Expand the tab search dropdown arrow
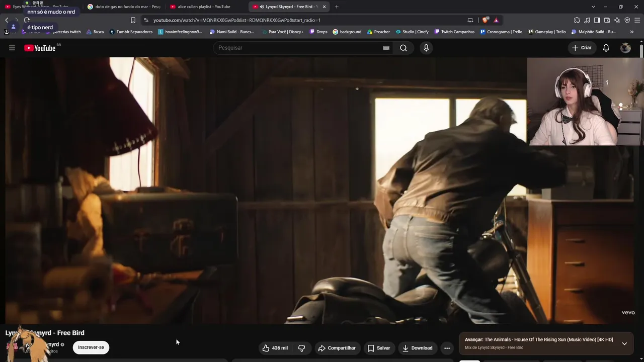The height and width of the screenshot is (362, 644). click(593, 7)
